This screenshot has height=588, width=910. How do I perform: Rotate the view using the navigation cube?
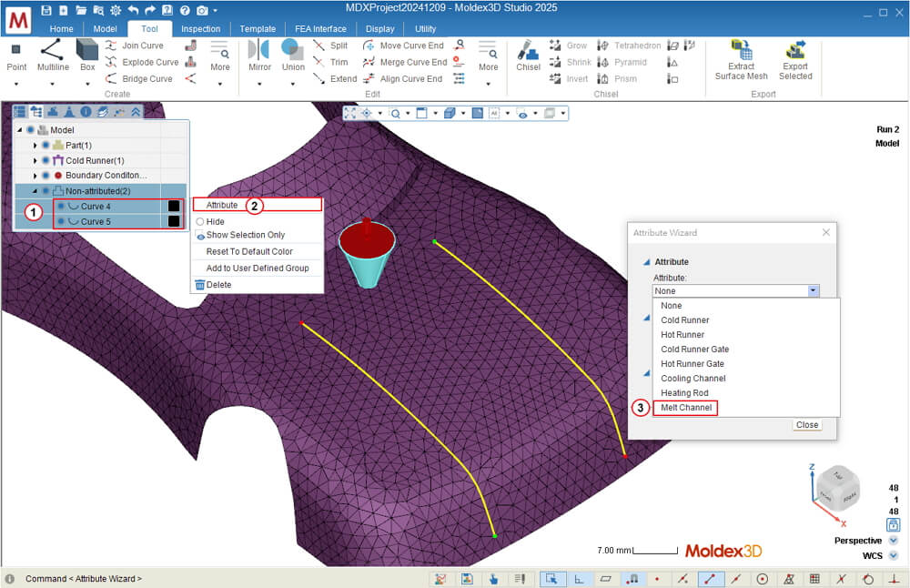837,488
